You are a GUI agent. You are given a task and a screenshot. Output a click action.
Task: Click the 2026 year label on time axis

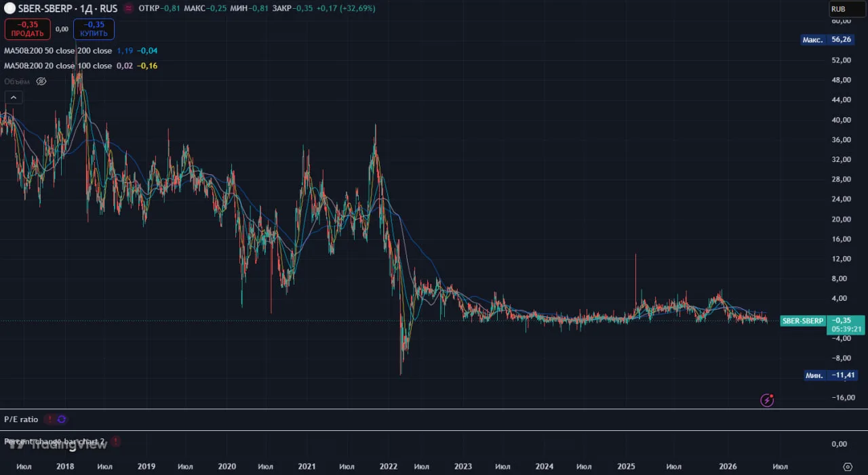(x=728, y=466)
